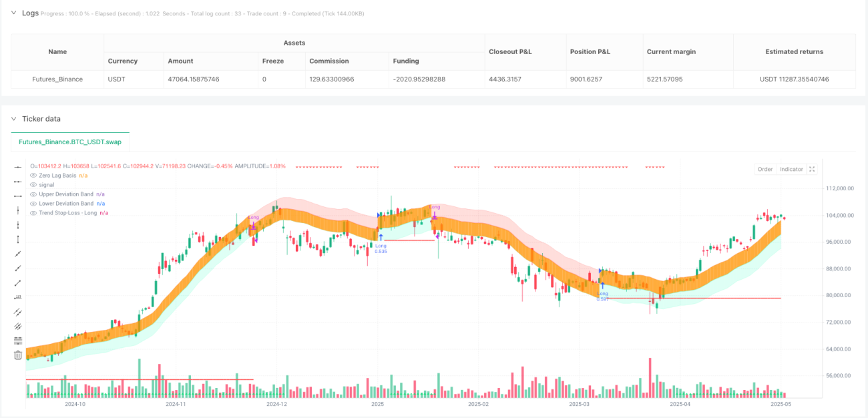This screenshot has width=868, height=418.
Task: Hide the Zero Lag Basis indicator
Action: [33, 175]
